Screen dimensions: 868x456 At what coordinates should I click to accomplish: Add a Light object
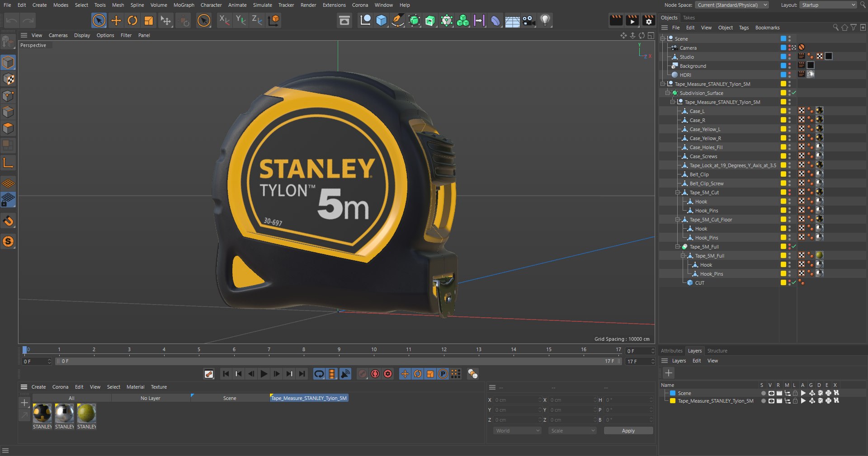pos(545,20)
